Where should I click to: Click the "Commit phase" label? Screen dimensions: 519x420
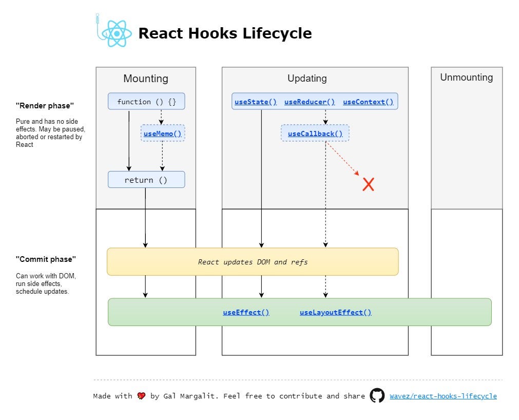[46, 259]
